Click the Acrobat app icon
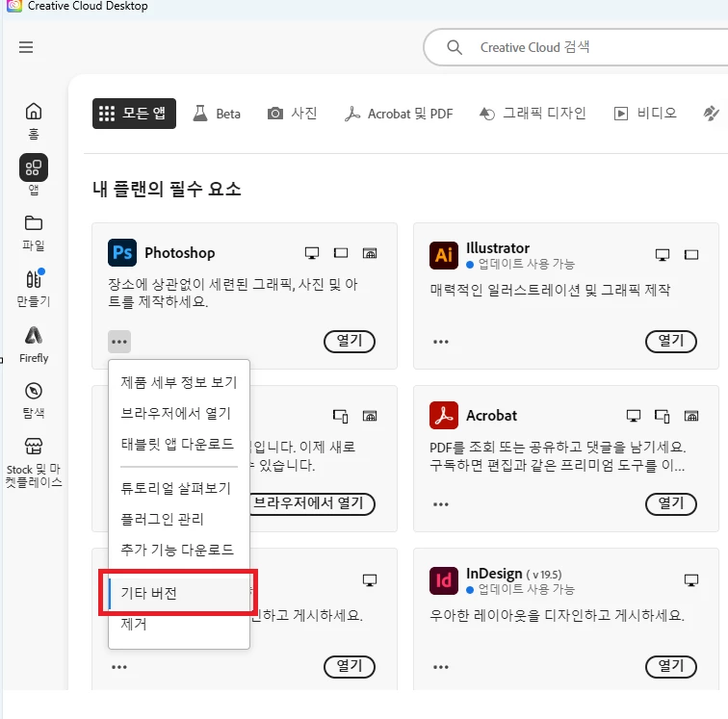The width and height of the screenshot is (728, 719). coord(444,416)
